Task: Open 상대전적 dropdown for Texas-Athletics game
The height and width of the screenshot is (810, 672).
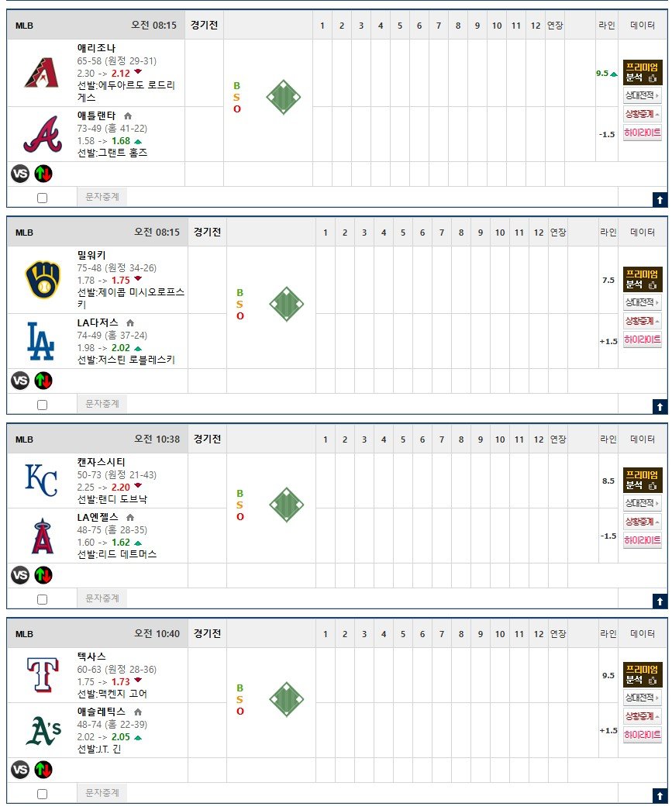Action: 642,698
